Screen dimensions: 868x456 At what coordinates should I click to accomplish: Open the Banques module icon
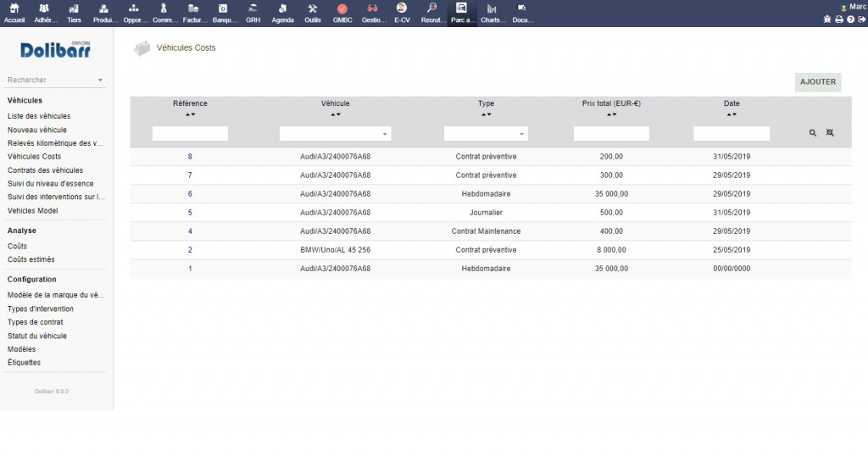[x=223, y=8]
